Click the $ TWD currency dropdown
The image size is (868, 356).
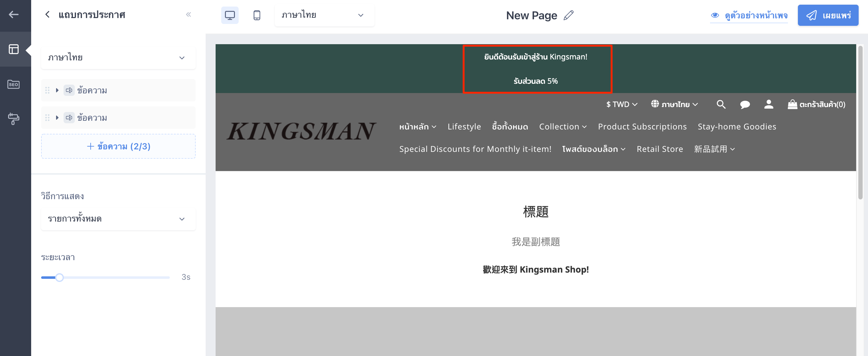click(x=622, y=104)
